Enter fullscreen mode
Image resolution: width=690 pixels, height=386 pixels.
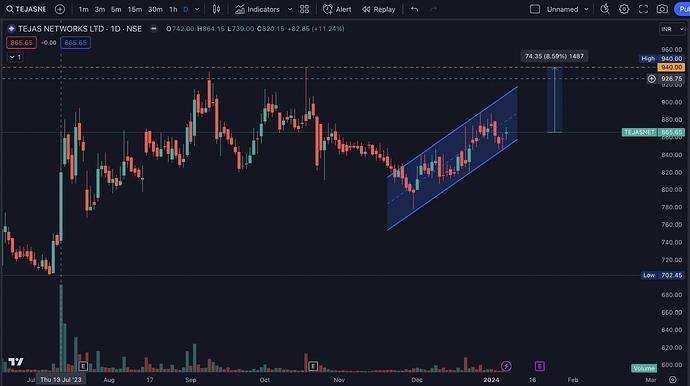coord(643,9)
